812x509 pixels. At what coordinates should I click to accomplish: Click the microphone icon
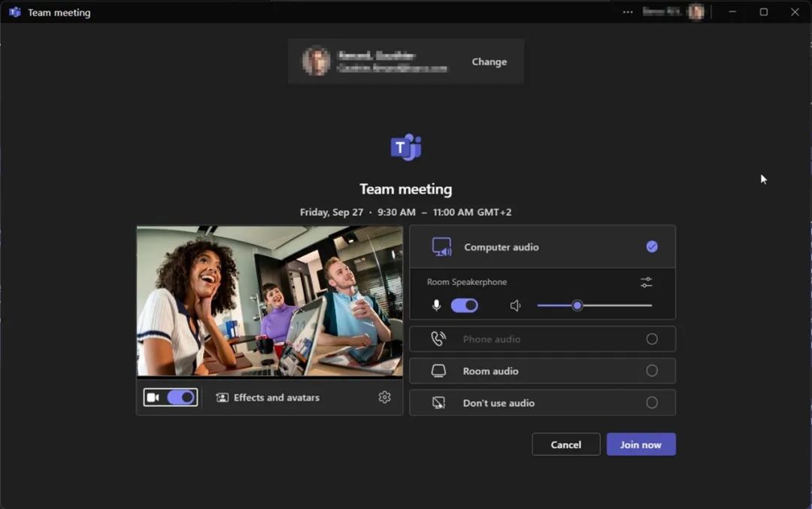click(x=436, y=306)
